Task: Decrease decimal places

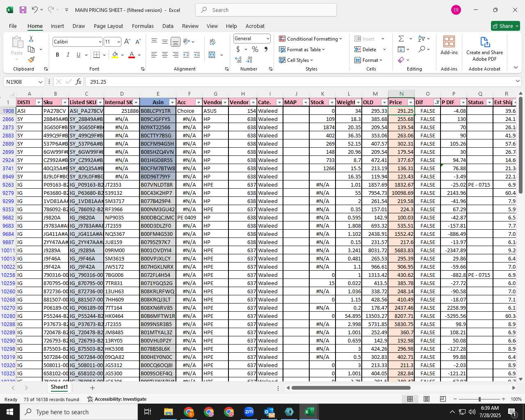Action: (x=250, y=60)
